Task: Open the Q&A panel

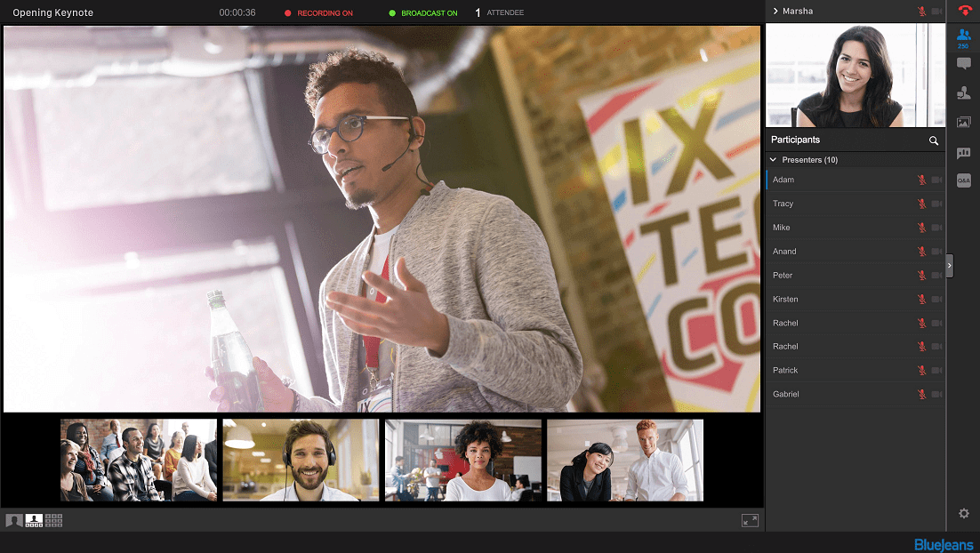Action: 963,180
